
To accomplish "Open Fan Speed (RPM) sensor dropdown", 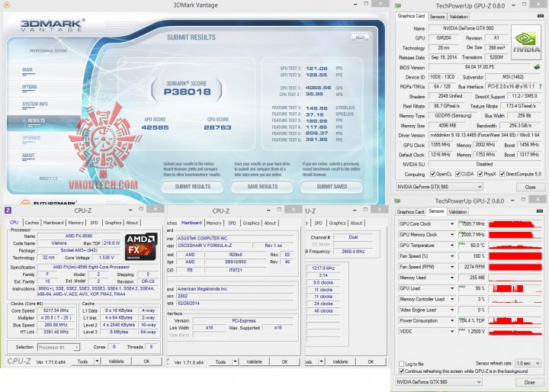I will [x=452, y=267].
